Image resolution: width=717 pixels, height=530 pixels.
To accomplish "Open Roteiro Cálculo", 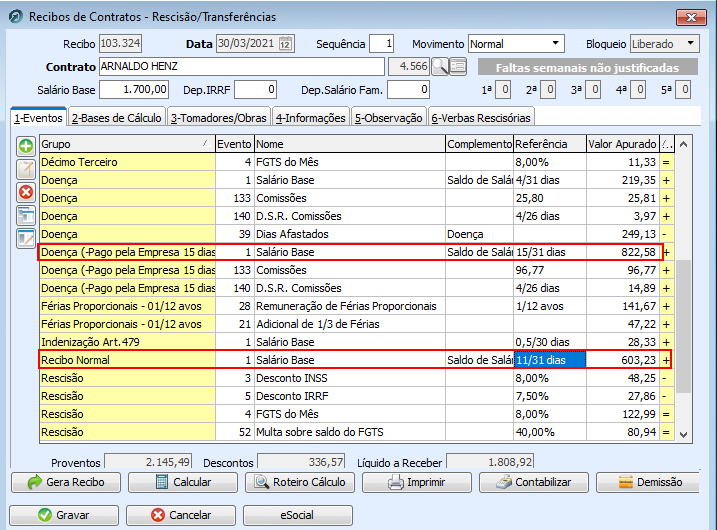I will (x=300, y=482).
